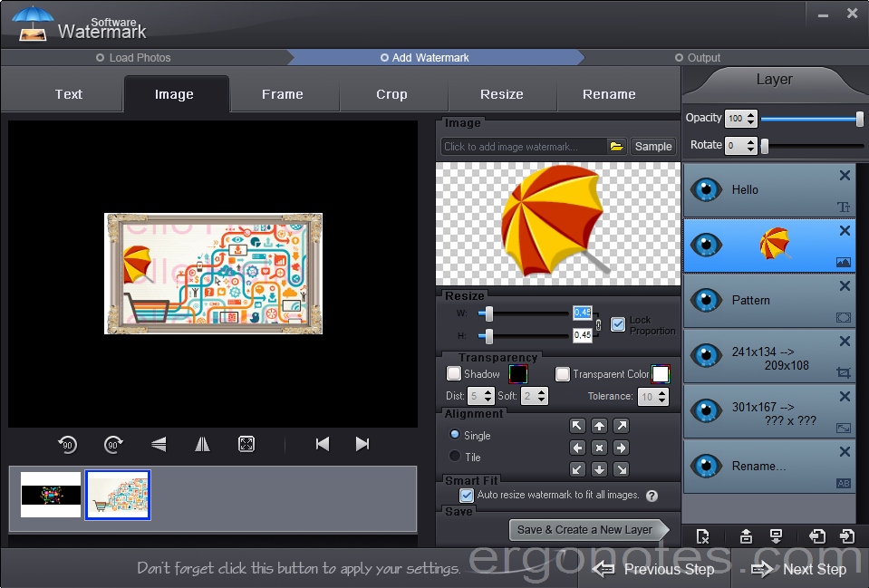Click Save & Create a New Layer
Viewport: 869px width, 588px height.
[588, 530]
